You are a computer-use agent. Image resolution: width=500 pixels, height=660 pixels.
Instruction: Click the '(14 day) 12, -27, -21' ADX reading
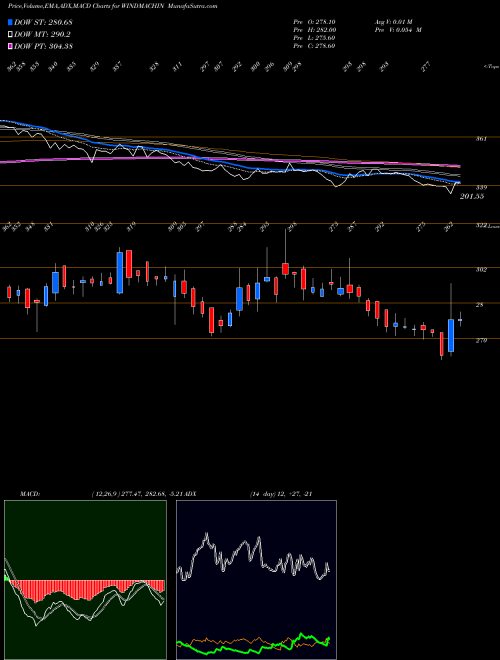click(x=281, y=493)
